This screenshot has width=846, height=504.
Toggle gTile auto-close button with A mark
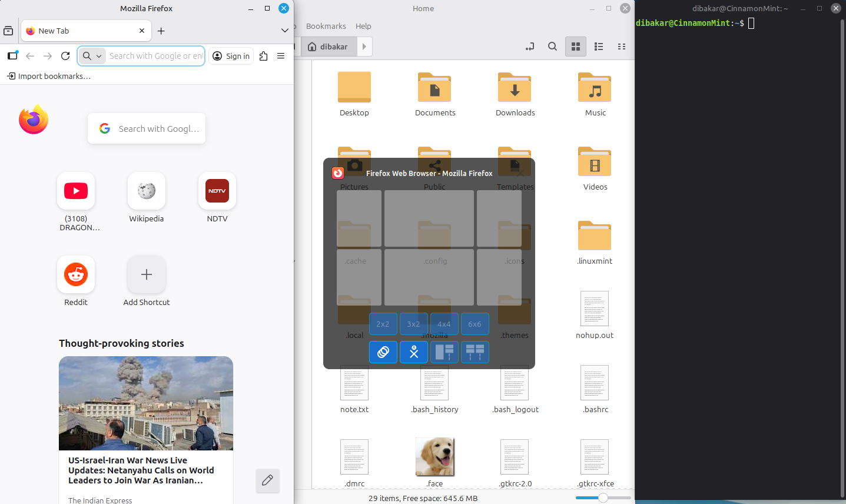point(414,352)
